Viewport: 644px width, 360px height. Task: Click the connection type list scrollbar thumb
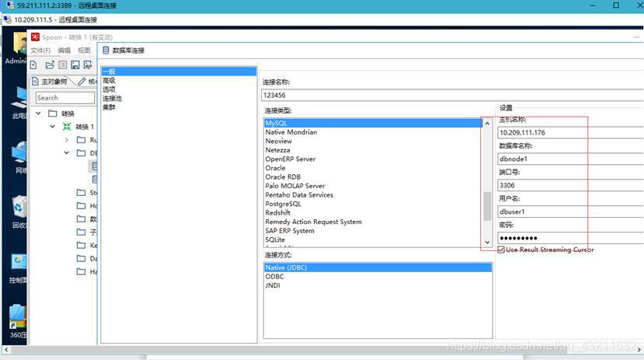click(487, 206)
